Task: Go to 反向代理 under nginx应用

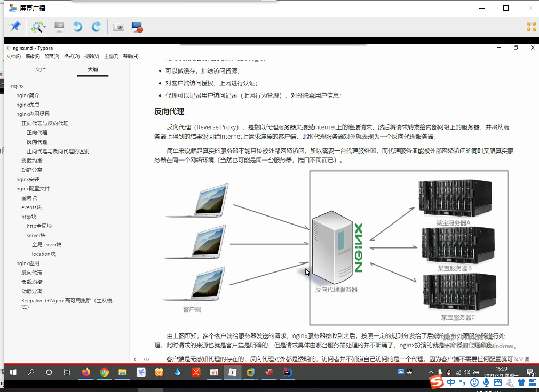Action: click(x=32, y=273)
